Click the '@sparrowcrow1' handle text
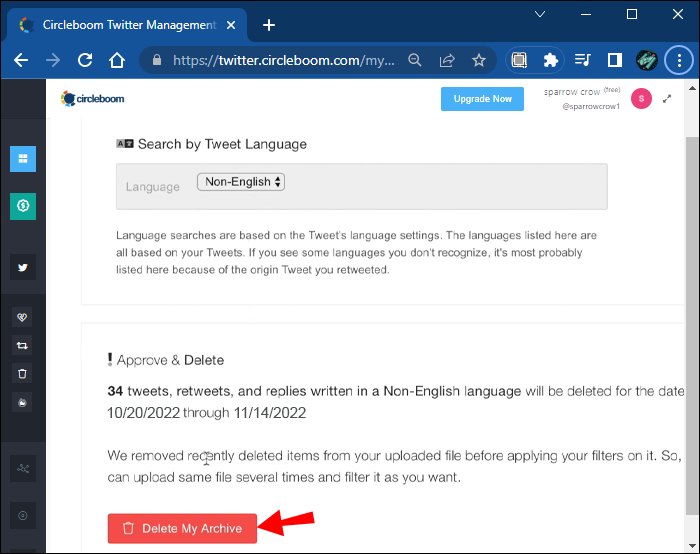Viewport: 700px width, 554px height. [591, 106]
